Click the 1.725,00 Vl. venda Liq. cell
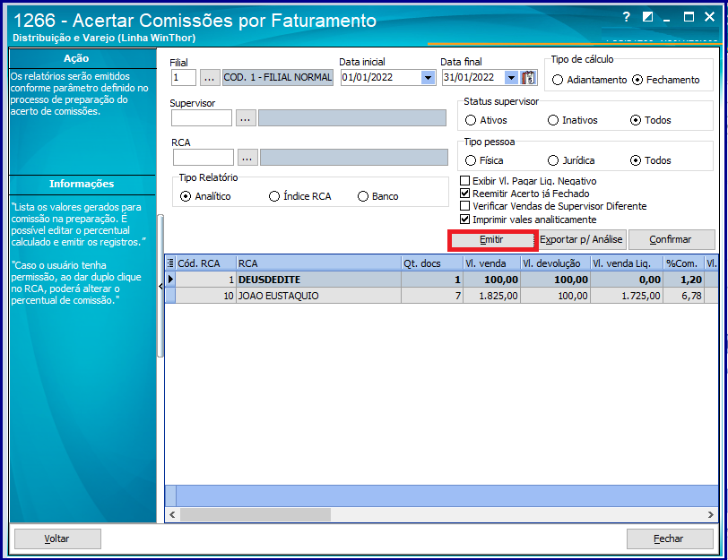This screenshot has width=728, height=560. [627, 296]
